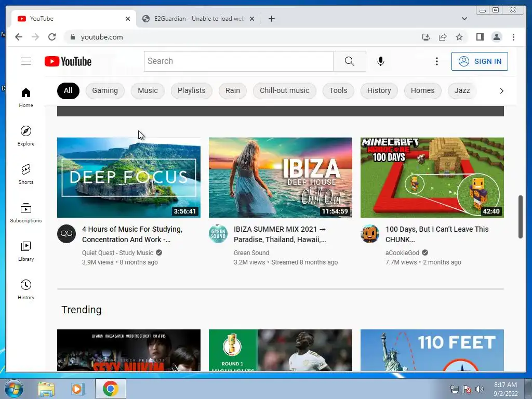Open History in sidebar
Screen dimensions: 532x399
26,289
